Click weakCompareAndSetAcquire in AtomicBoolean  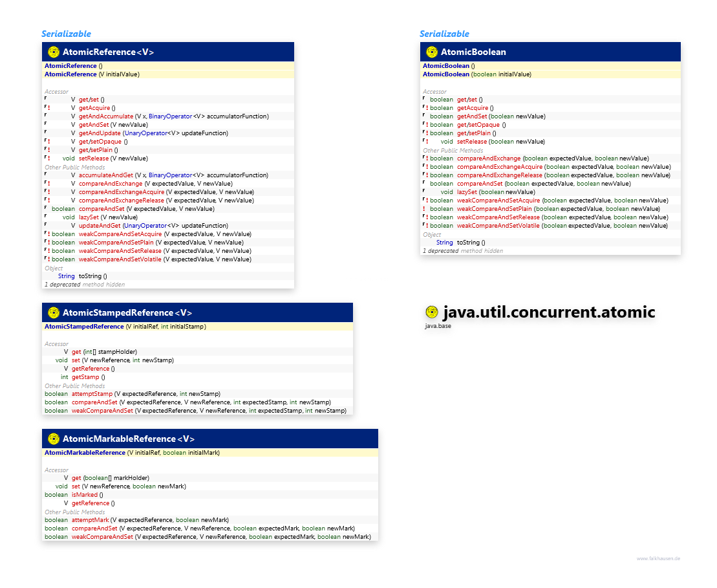tap(498, 201)
